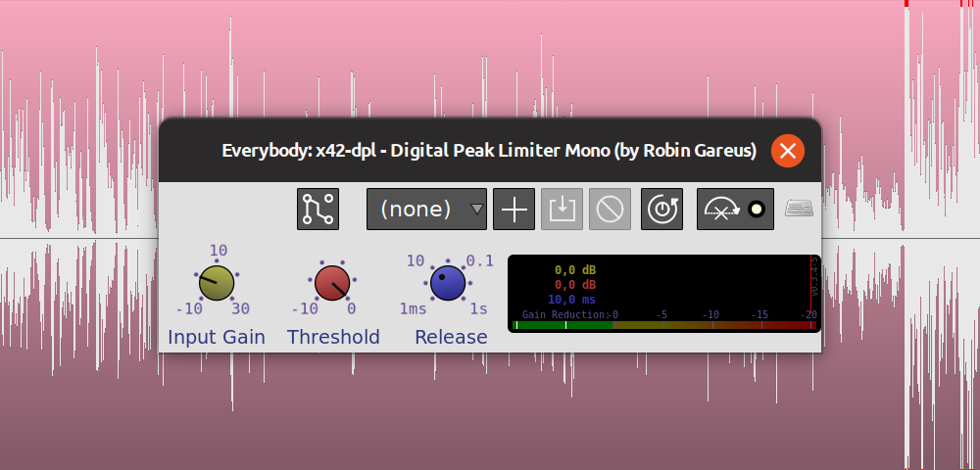Click the Gain Reduction meter bar
Viewport: 980px width, 470px height.
tap(663, 325)
